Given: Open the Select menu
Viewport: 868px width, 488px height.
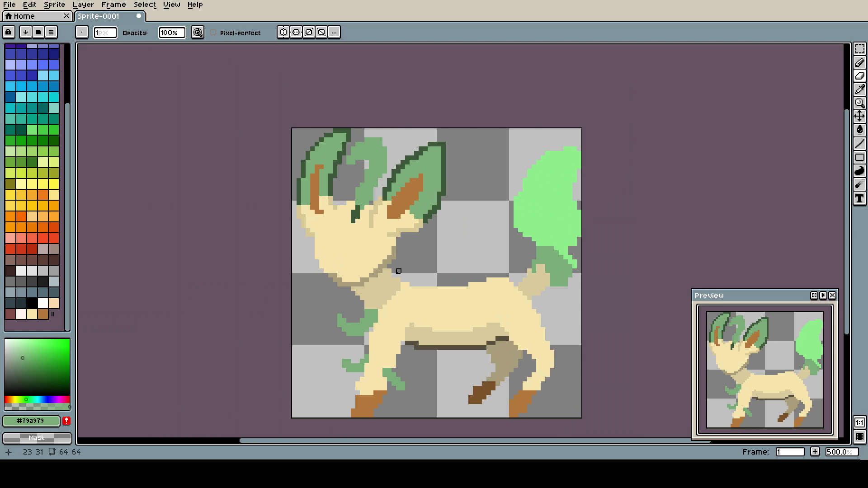Looking at the screenshot, I should pyautogui.click(x=144, y=5).
